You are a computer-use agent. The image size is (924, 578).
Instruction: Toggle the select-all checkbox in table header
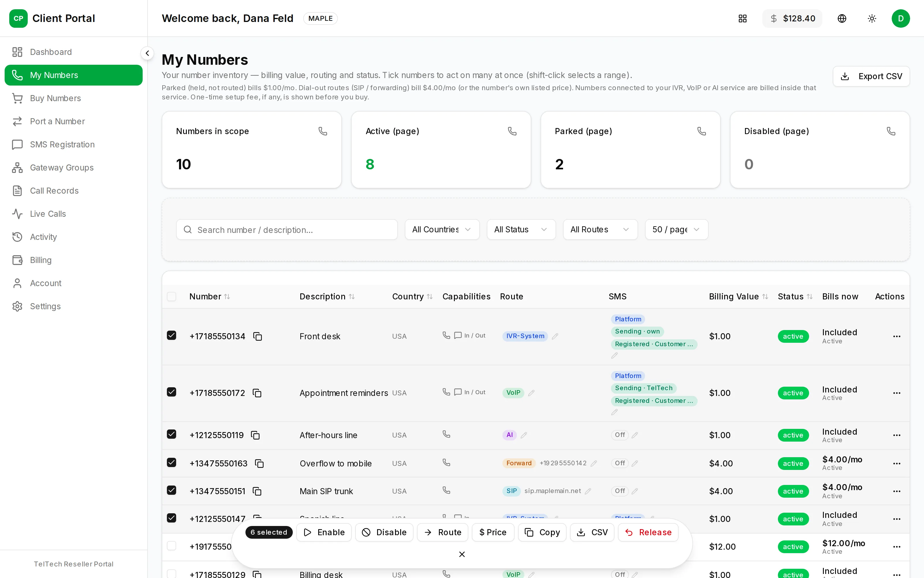tap(172, 297)
